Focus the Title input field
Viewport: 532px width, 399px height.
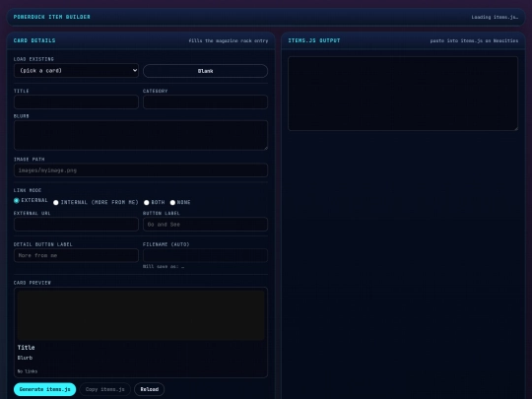pyautogui.click(x=76, y=101)
